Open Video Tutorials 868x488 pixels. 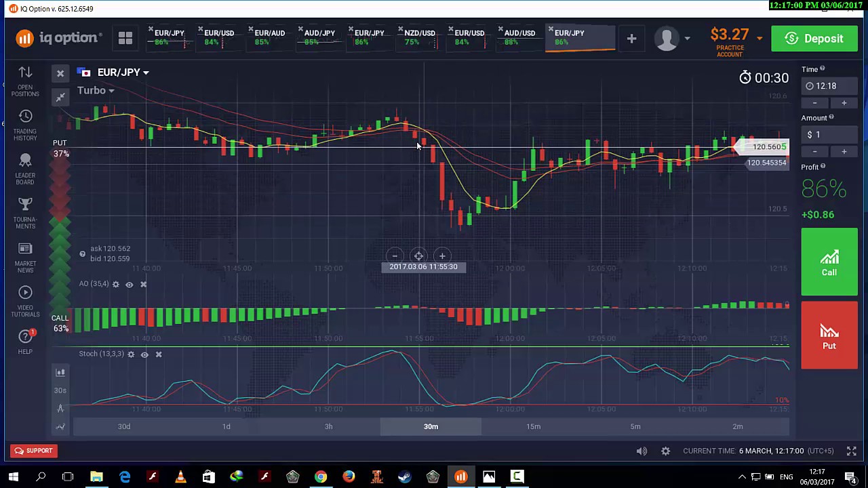tap(25, 302)
